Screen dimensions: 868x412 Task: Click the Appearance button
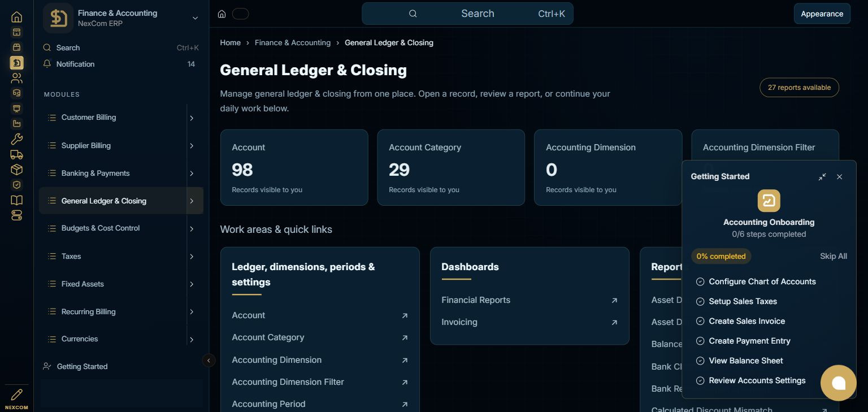[x=822, y=14]
